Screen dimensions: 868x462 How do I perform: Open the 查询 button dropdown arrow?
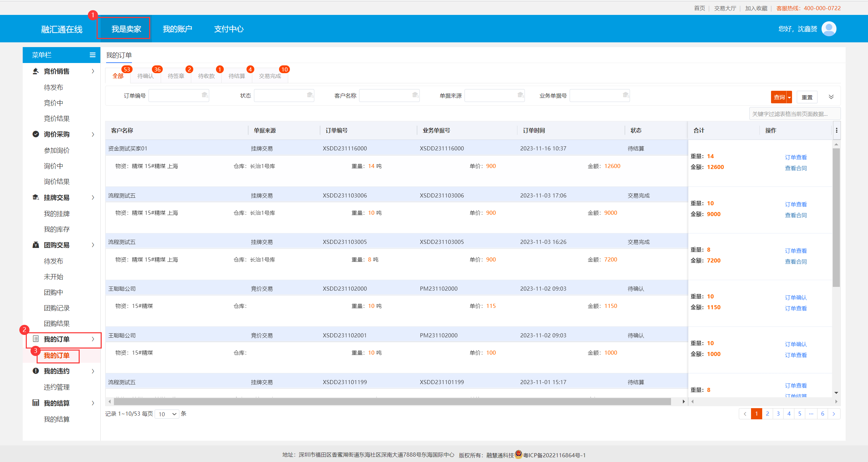789,97
